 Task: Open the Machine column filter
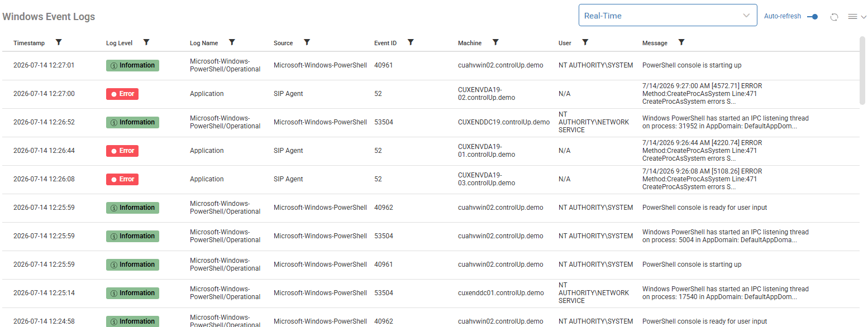(495, 42)
